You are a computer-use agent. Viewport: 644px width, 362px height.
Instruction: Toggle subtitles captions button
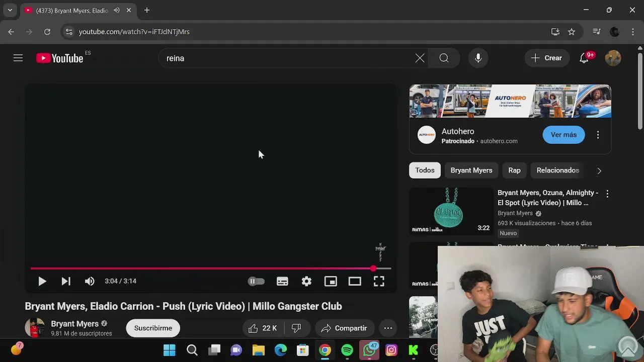coord(282,282)
